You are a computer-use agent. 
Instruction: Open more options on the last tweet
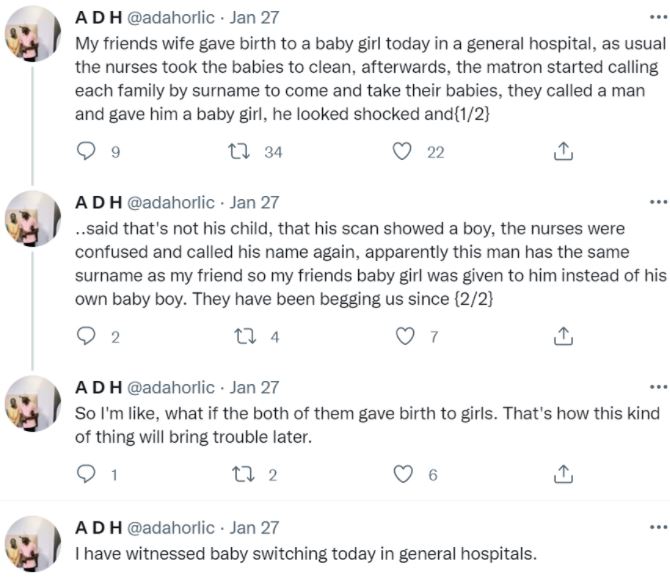[657, 527]
